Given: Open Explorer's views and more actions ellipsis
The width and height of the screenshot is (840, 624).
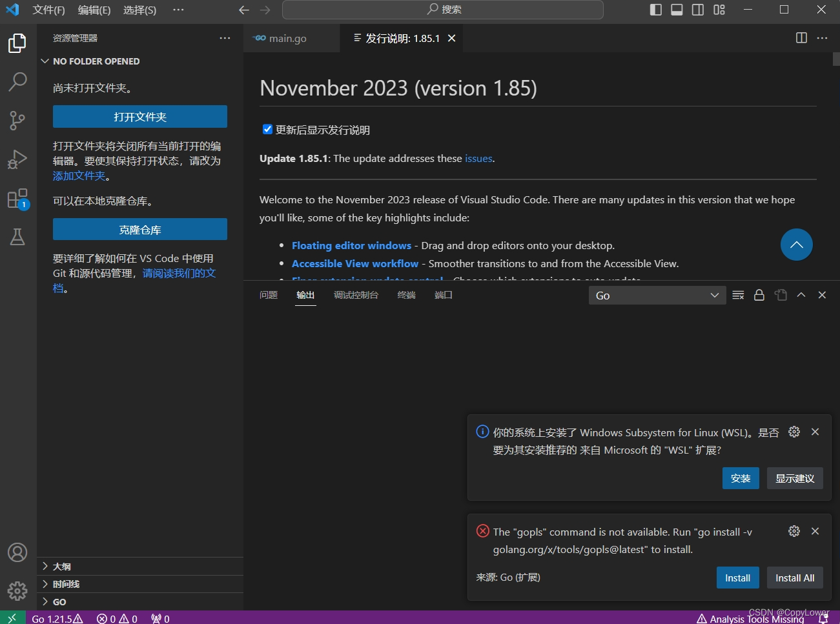Looking at the screenshot, I should coord(225,38).
